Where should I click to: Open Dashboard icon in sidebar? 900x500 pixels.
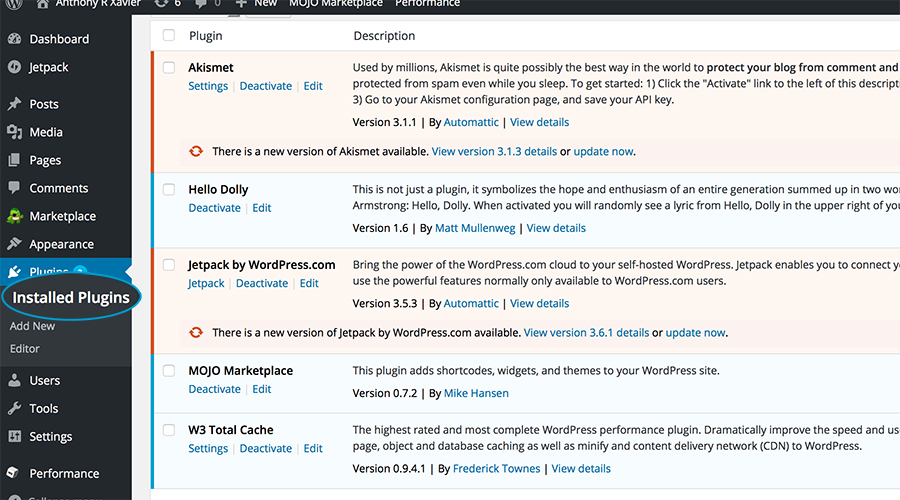tap(14, 38)
